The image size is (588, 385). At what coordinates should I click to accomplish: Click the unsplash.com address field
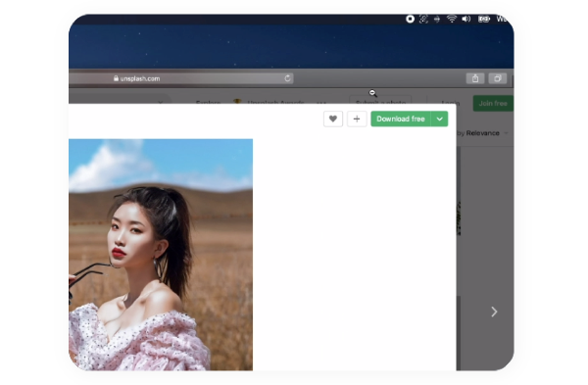(x=180, y=78)
